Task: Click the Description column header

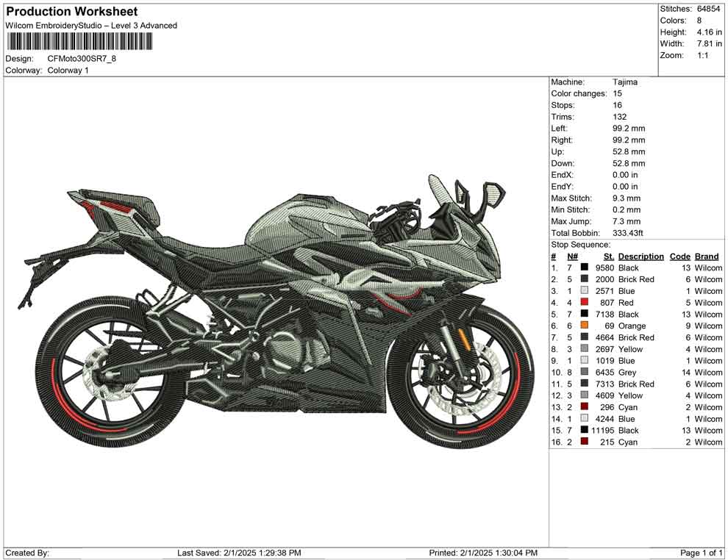Action: pyautogui.click(x=640, y=256)
